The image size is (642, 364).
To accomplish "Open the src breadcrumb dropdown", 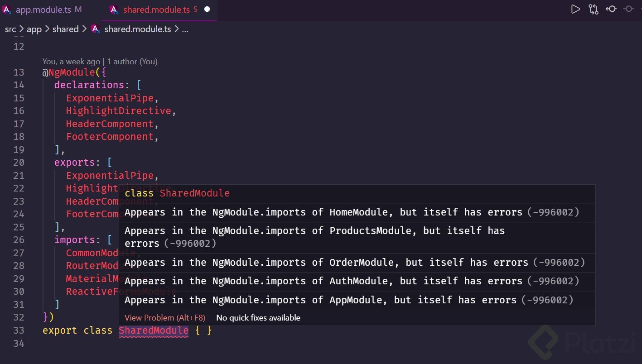I will point(10,29).
